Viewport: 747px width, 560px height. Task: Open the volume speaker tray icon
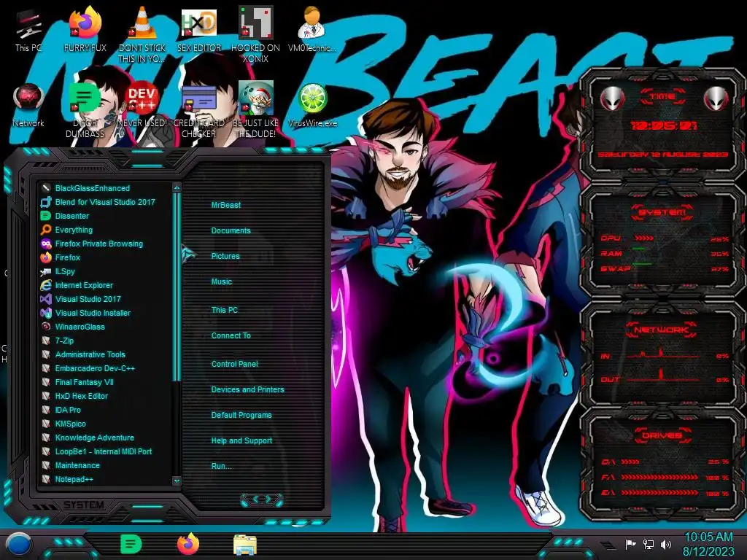tap(666, 544)
